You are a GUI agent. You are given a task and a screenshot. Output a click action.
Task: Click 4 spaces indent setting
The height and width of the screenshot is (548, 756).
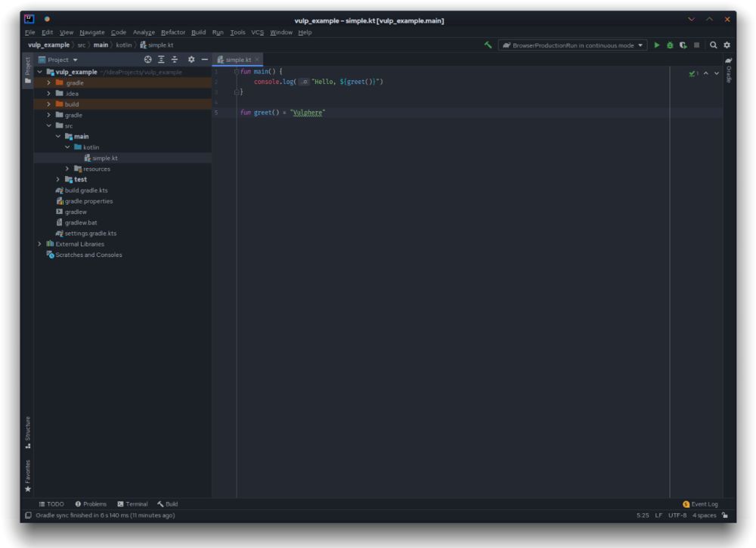point(704,515)
